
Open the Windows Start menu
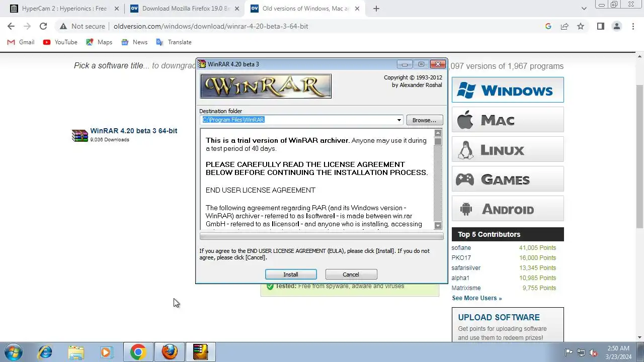pos(13,352)
